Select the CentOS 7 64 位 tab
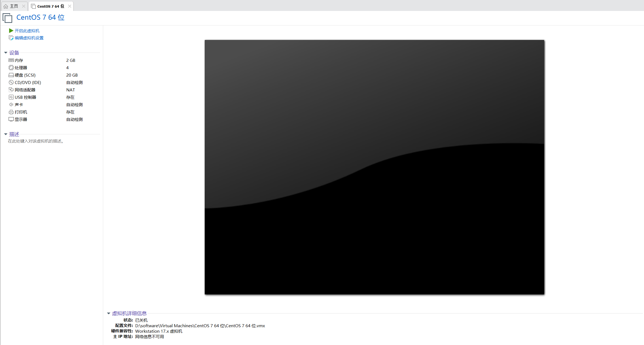This screenshot has height=345, width=644. [50, 6]
